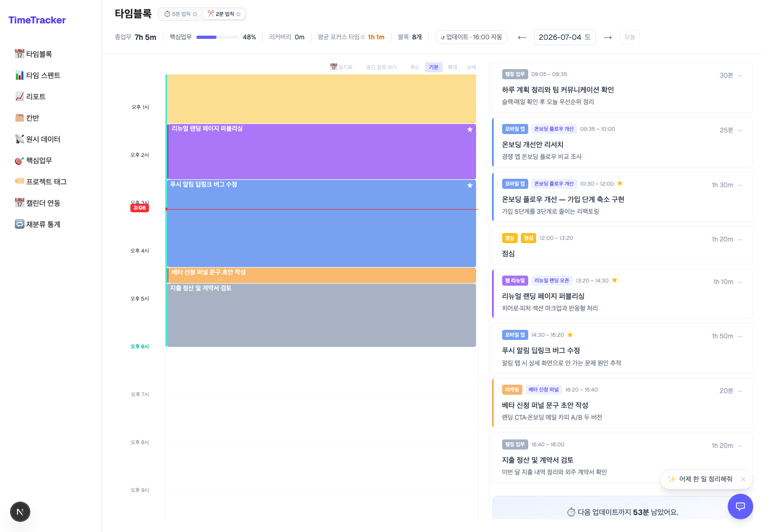Toggle star on 리뉴얼 랜딩 페이지 퍼블리싱 block
The height and width of the screenshot is (532, 766).
coord(470,130)
